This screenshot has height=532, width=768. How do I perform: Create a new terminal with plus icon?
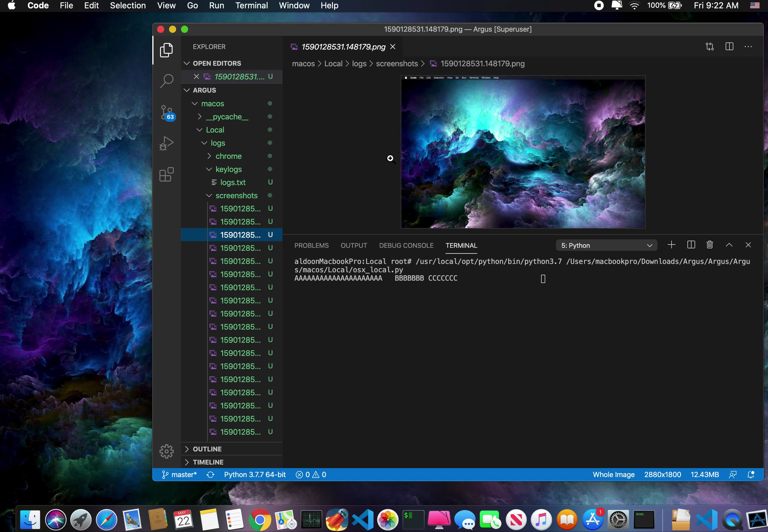(671, 245)
